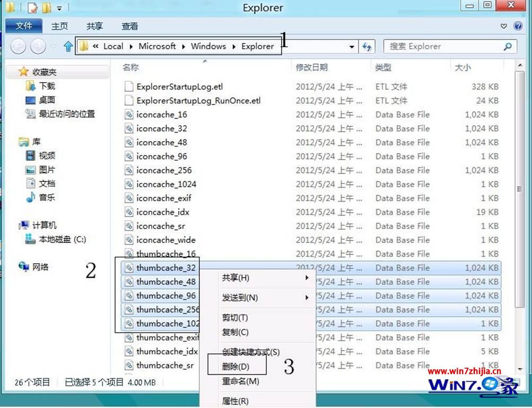532x408 pixels.
Task: Sort by the 类型 column header
Action: click(383, 67)
